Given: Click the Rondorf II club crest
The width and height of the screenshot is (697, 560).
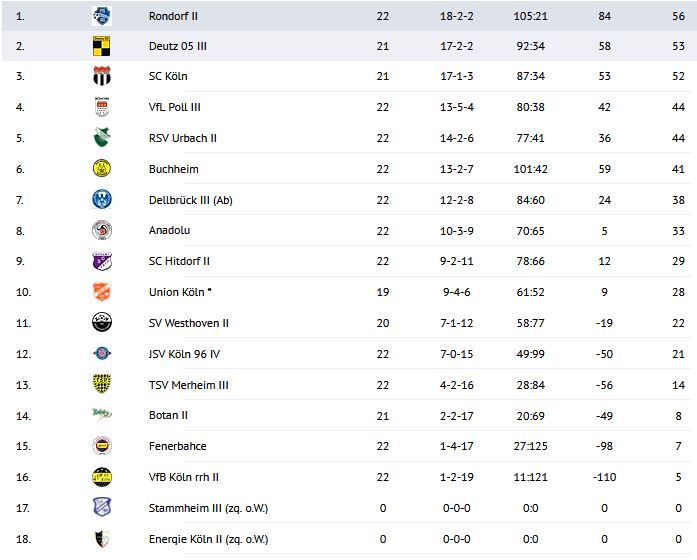Looking at the screenshot, I should 102,15.
